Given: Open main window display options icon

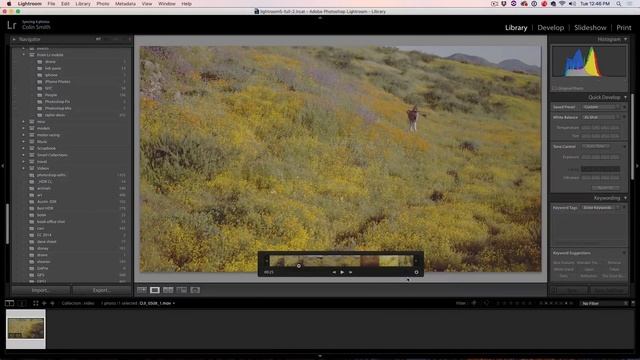Looking at the screenshot, I should pyautogui.click(x=9, y=303).
